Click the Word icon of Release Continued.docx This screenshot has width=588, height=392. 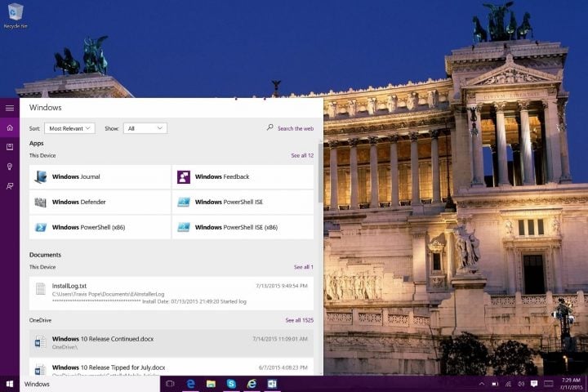pyautogui.click(x=40, y=342)
